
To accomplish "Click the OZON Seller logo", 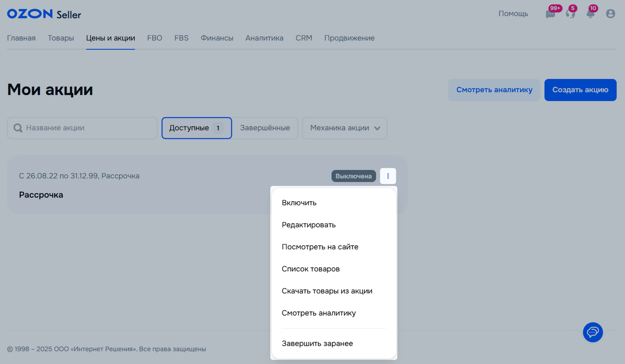I will tap(44, 14).
